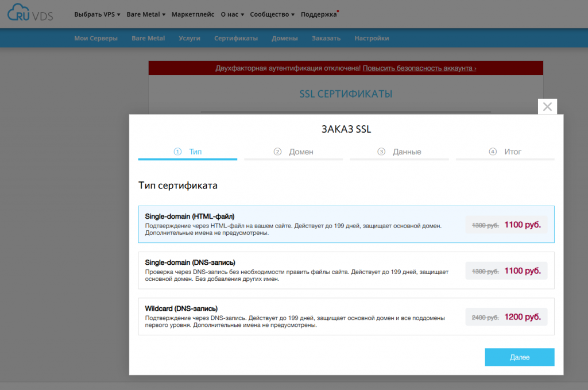Open Мои Серверы in blue bar
The height and width of the screenshot is (390, 588).
point(96,38)
